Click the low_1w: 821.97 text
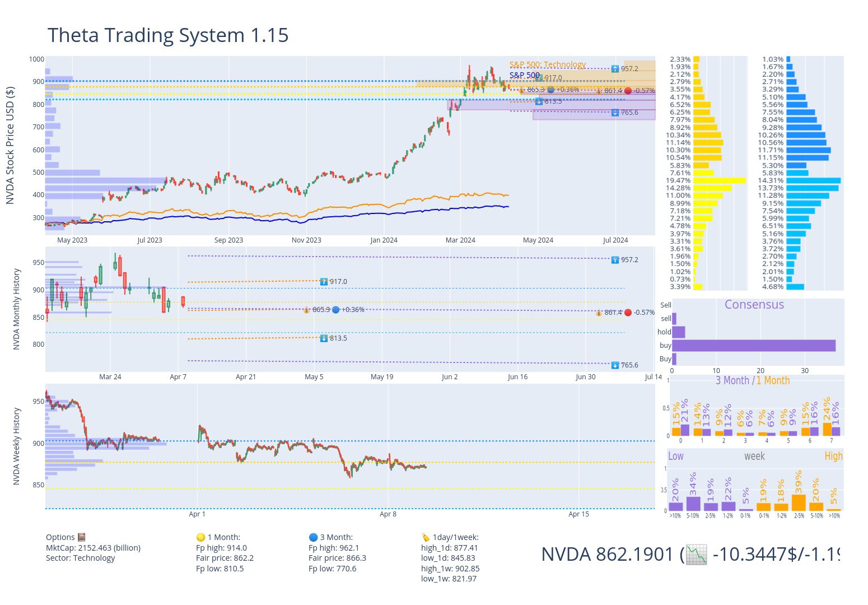 pyautogui.click(x=449, y=579)
